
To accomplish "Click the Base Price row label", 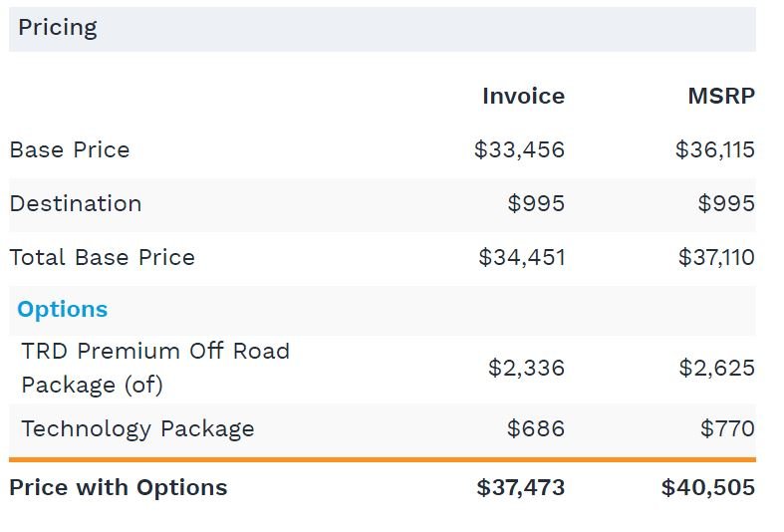I will [70, 150].
